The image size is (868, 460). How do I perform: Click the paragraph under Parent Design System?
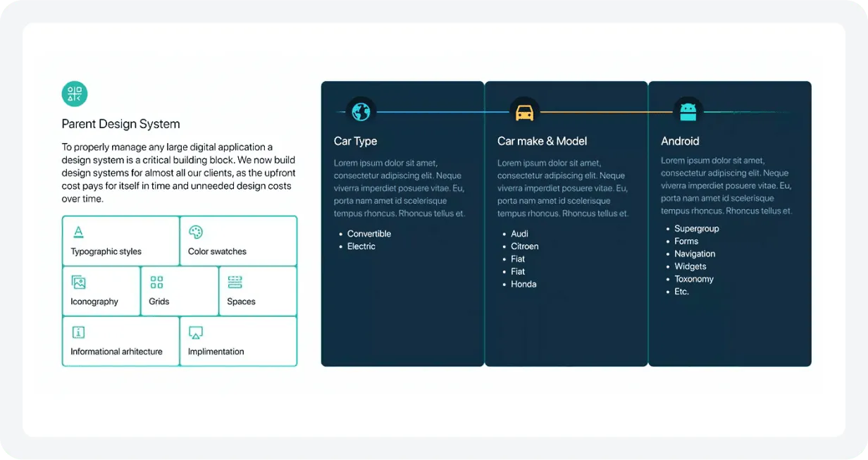coord(179,173)
